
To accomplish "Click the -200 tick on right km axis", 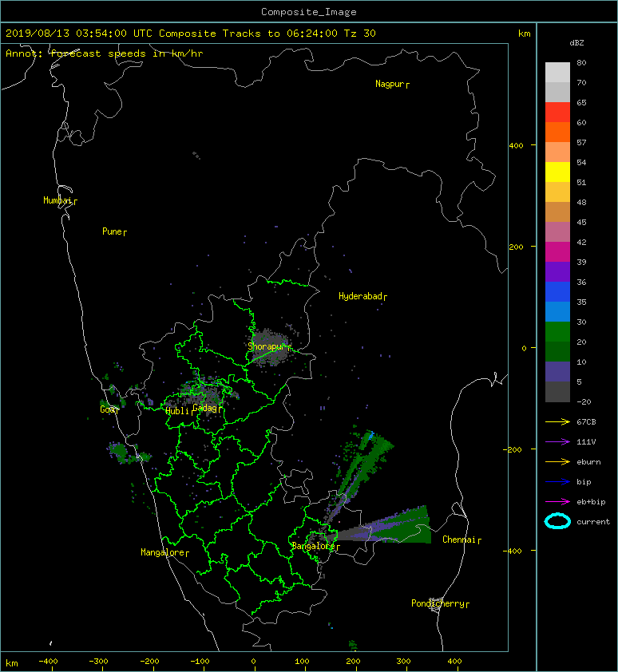I will 513,449.
